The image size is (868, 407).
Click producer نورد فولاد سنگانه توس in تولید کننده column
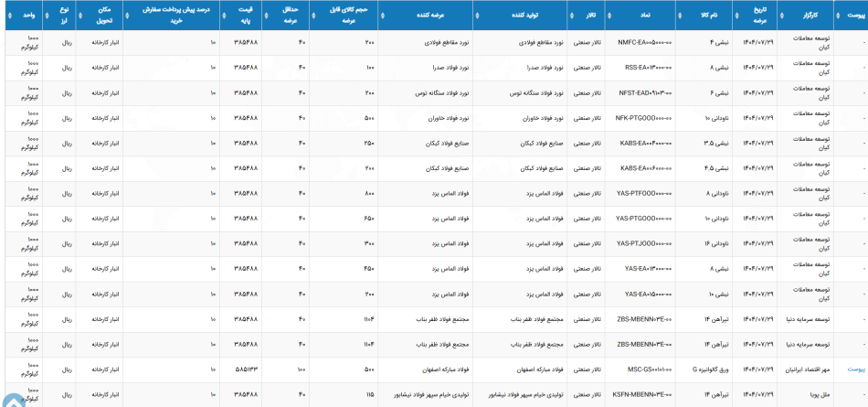tap(535, 93)
